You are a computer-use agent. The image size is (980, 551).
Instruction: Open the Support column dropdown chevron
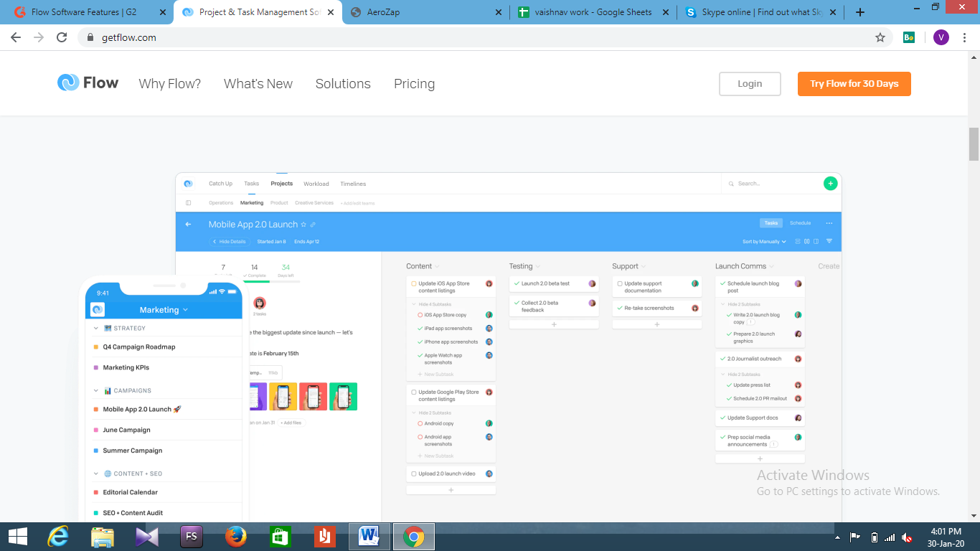[x=644, y=266]
